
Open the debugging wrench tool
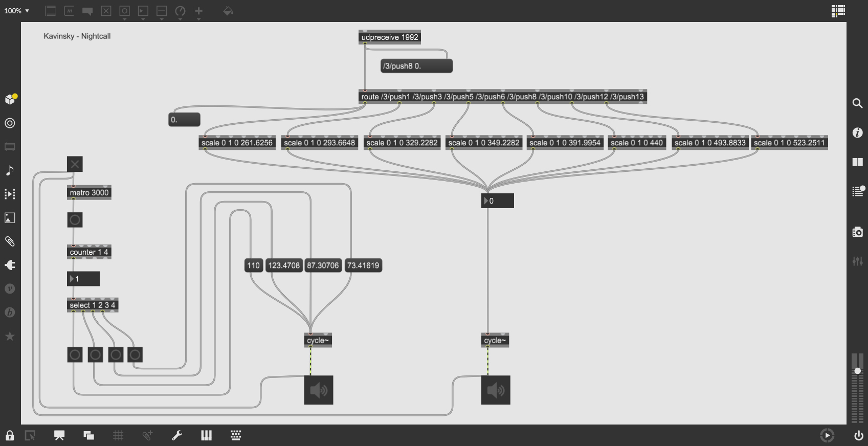coord(177,435)
